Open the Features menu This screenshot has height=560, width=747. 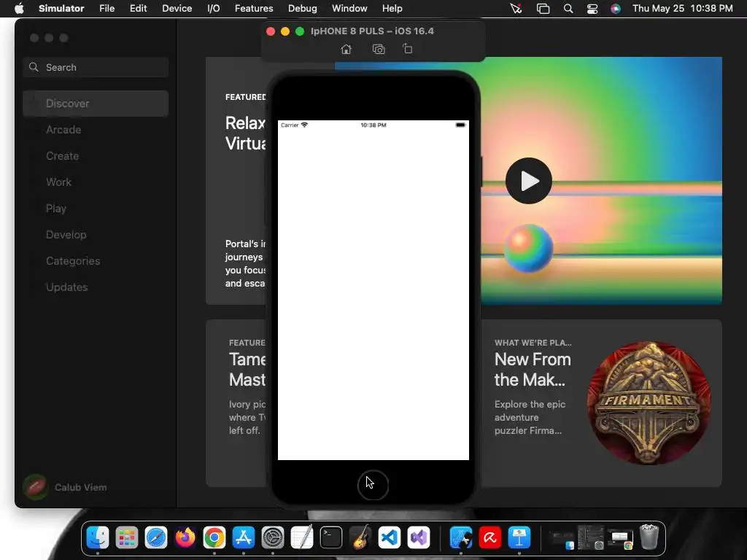pos(254,8)
